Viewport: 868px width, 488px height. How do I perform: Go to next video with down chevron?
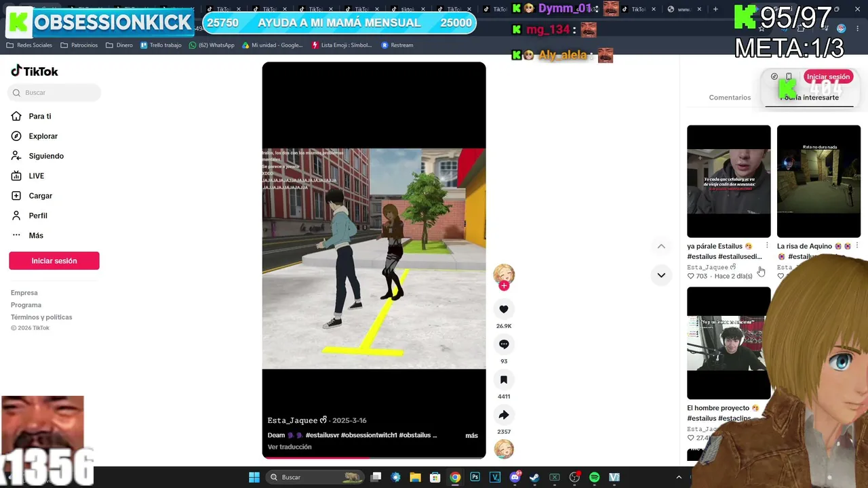tap(661, 275)
